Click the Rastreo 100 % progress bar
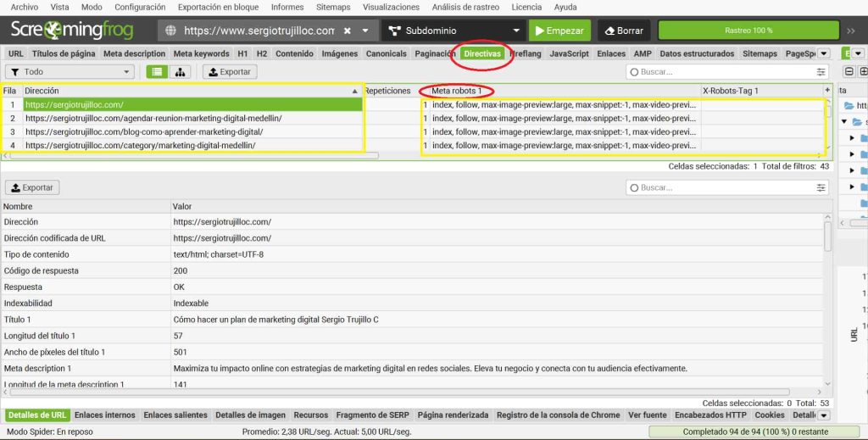The width and height of the screenshot is (868, 440). pyautogui.click(x=748, y=31)
